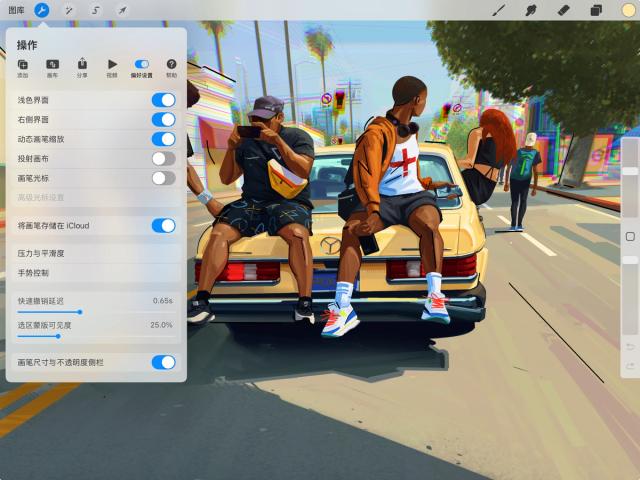Select the Paint brush tool
The image size is (640, 480).
[x=499, y=10]
